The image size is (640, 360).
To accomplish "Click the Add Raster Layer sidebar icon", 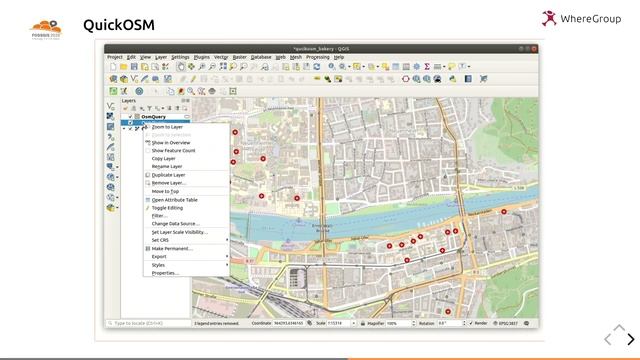I will [110, 116].
